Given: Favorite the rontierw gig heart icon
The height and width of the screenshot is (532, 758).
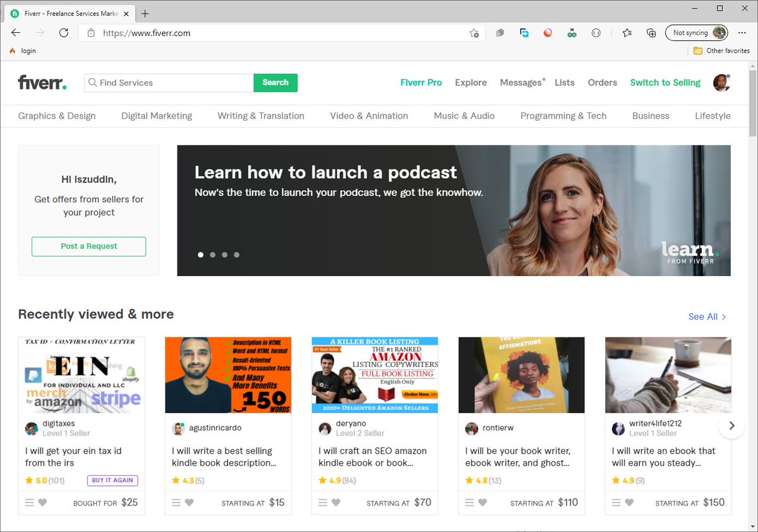Looking at the screenshot, I should tap(483, 503).
